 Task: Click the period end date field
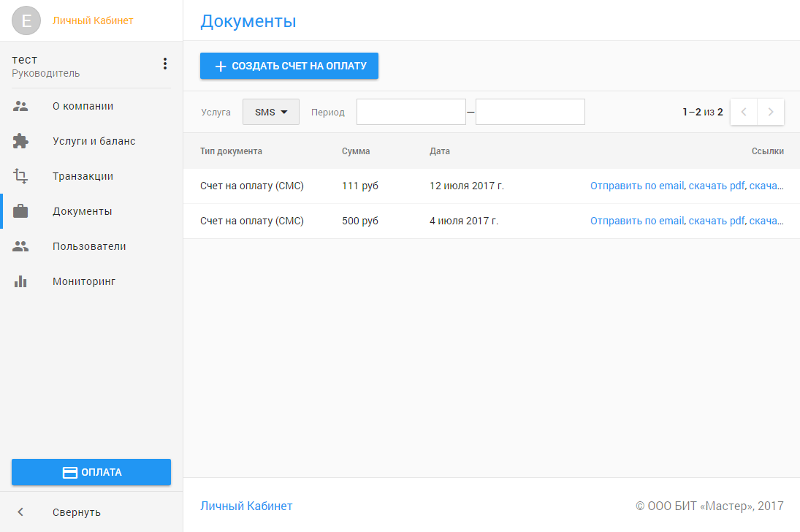(530, 112)
